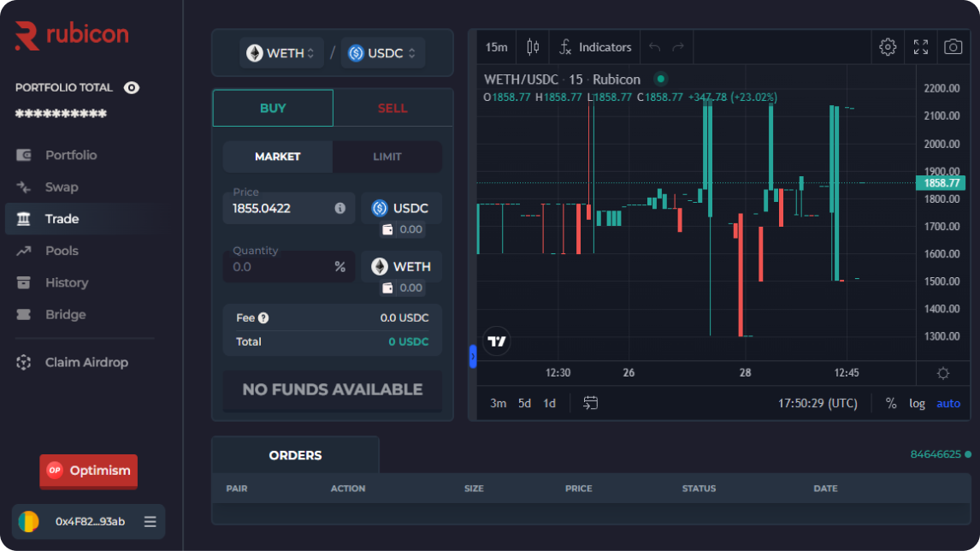The height and width of the screenshot is (551, 980).
Task: Select the 3m chart range
Action: tap(499, 403)
